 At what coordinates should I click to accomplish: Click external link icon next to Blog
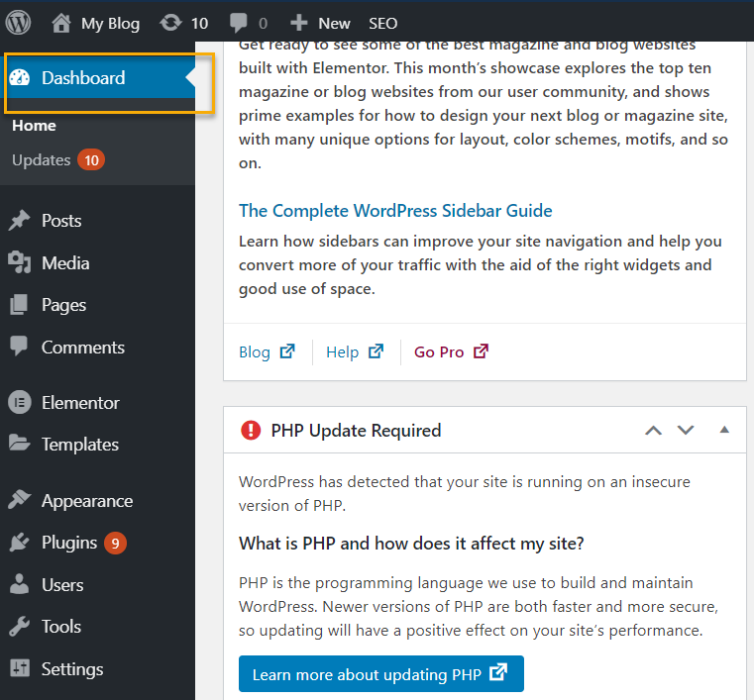287,351
